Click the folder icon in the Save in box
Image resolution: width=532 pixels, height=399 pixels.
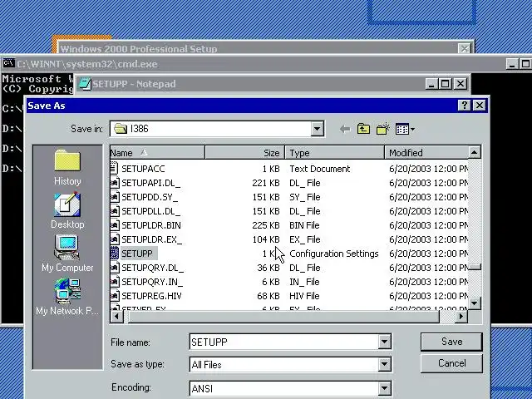click(x=121, y=129)
